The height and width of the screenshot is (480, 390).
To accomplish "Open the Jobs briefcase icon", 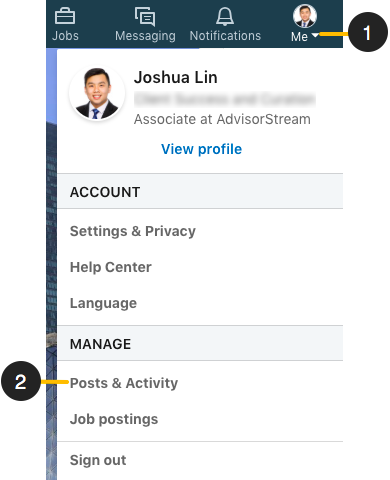I will pyautogui.click(x=65, y=16).
